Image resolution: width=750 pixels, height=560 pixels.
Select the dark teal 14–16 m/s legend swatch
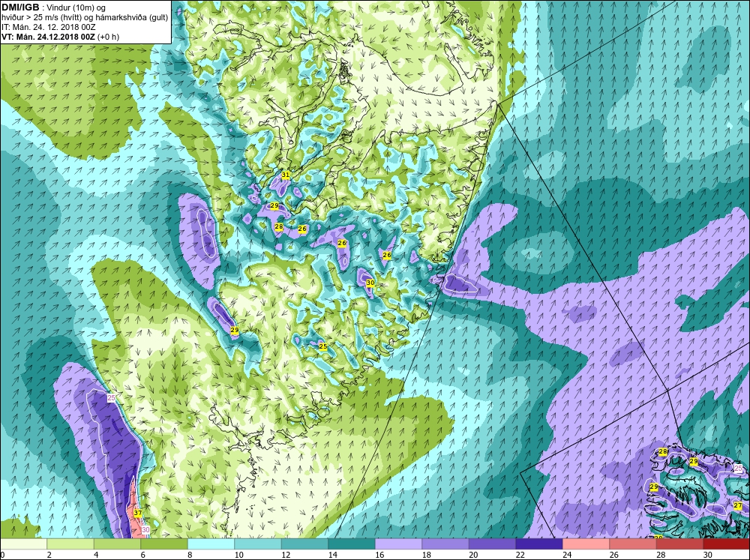(352, 544)
